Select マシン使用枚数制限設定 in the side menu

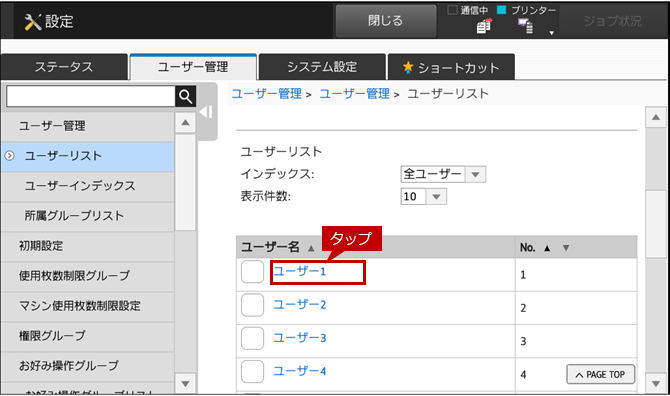88,306
